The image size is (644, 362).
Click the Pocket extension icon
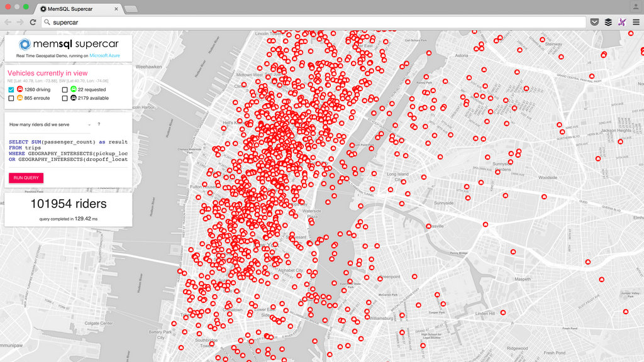(594, 22)
